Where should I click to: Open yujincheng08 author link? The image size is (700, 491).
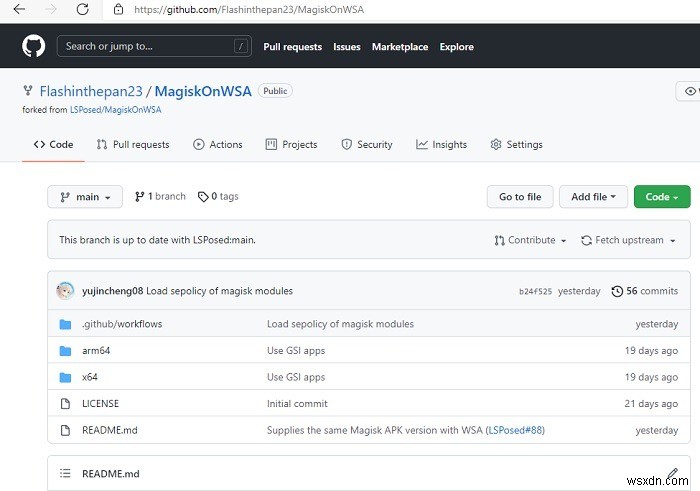tap(112, 291)
